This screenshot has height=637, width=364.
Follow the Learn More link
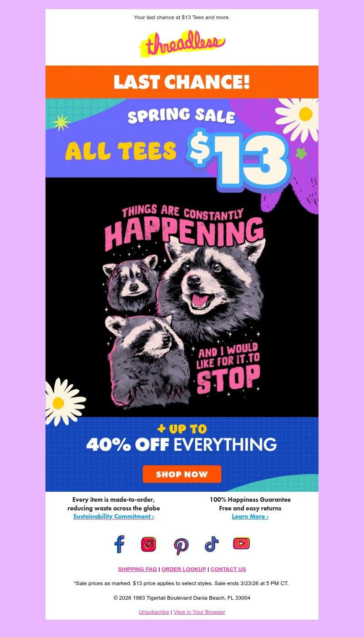(250, 516)
